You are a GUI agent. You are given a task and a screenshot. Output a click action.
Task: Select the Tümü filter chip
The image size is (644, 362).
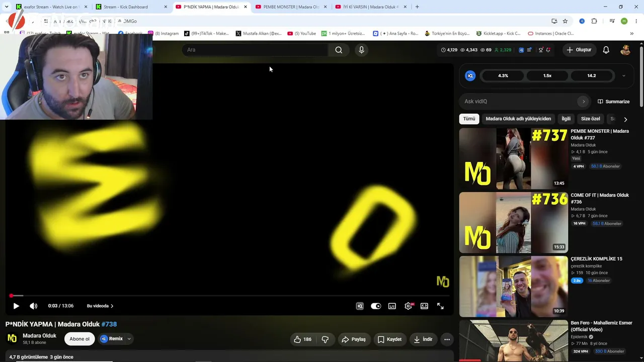click(x=469, y=119)
